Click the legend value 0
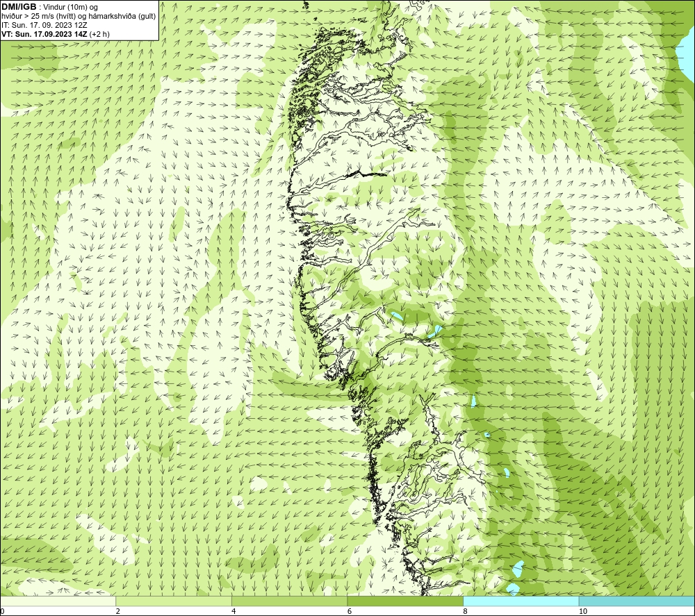Viewport: 695px width, 616px height. click(x=2, y=612)
